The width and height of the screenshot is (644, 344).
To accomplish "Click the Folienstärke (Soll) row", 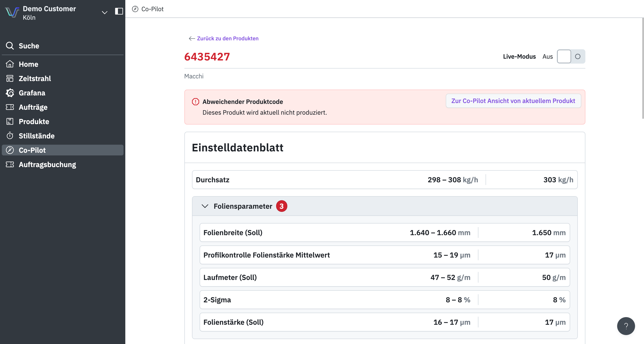I will [x=384, y=322].
